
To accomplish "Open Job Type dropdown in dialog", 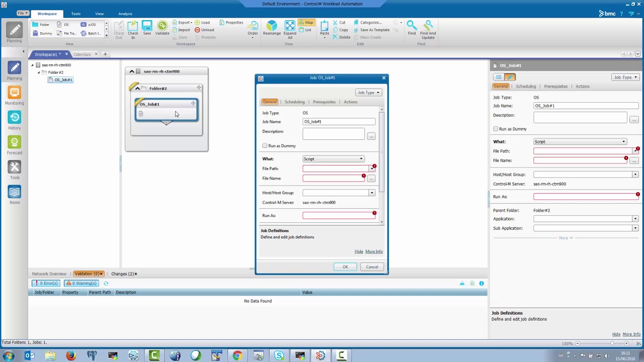I will click(368, 93).
